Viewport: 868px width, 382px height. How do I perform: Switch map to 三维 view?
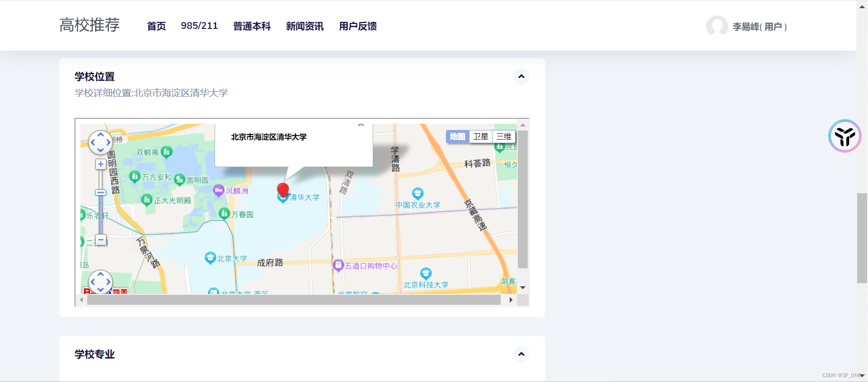[504, 136]
